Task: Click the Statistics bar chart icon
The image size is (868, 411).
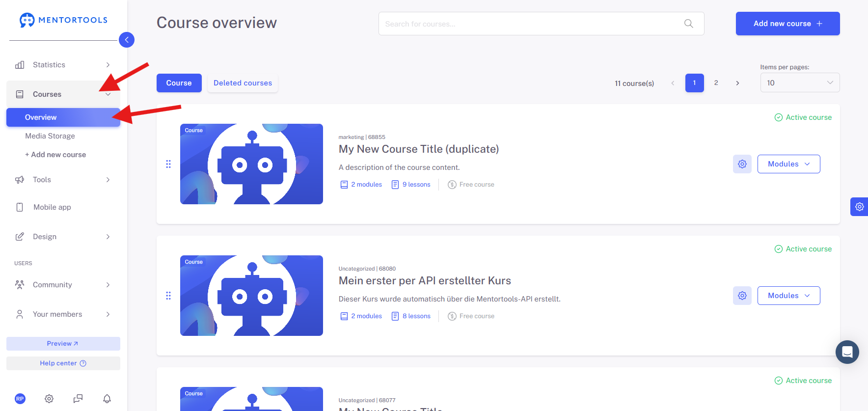Action: pyautogui.click(x=20, y=65)
